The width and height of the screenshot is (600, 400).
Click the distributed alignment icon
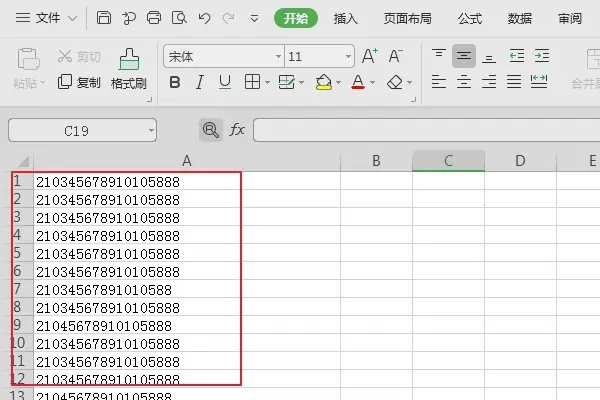[x=539, y=82]
